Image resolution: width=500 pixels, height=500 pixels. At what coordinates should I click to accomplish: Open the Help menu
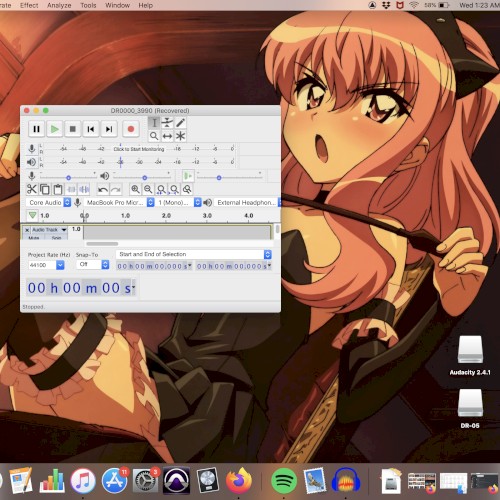coord(145,5)
